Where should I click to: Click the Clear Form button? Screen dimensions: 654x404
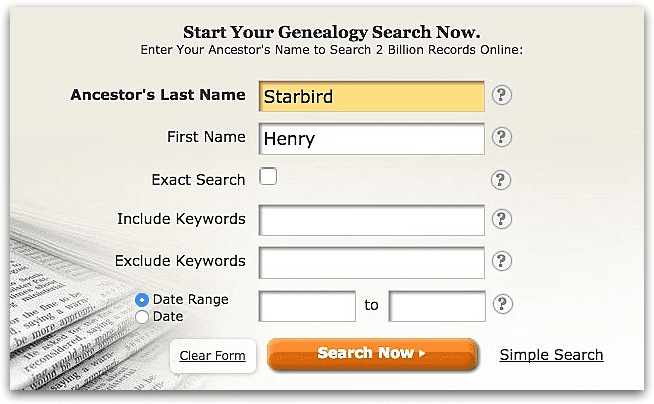[213, 356]
